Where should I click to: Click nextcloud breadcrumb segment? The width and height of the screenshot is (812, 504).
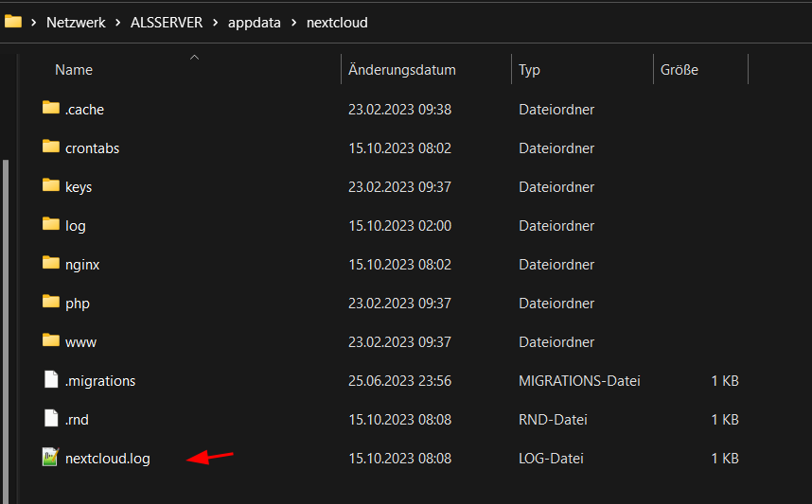(337, 23)
